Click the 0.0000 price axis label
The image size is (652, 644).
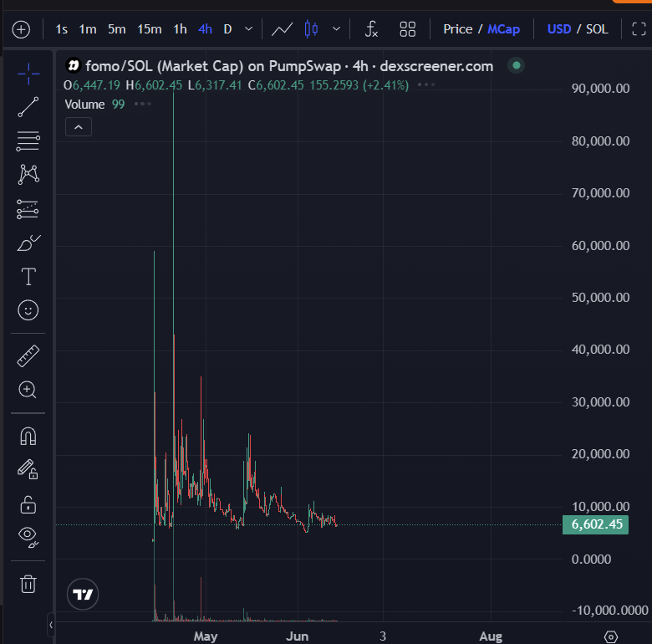[x=591, y=560]
